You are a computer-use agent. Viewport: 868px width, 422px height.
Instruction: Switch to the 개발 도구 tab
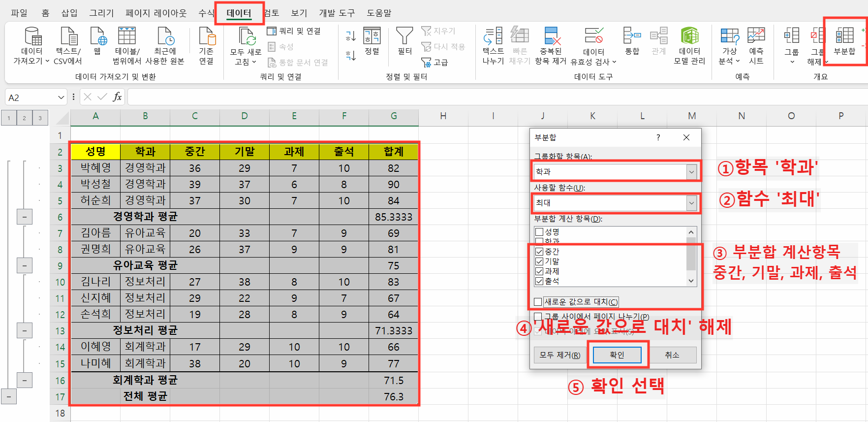337,13
